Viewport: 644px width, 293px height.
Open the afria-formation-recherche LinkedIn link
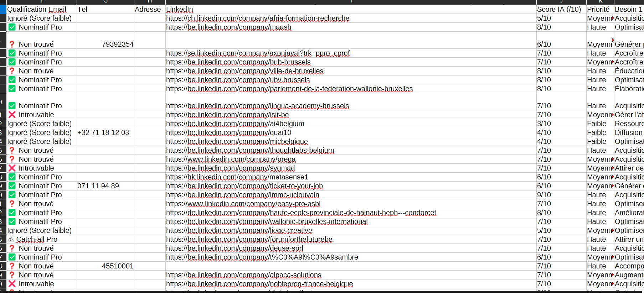click(258, 18)
